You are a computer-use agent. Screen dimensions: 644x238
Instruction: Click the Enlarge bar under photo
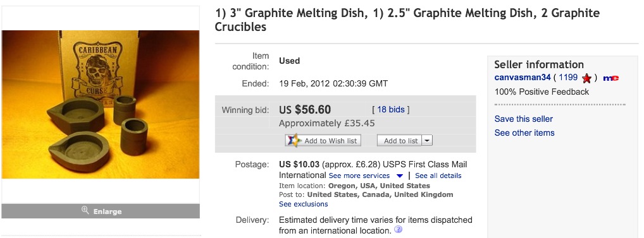101,211
